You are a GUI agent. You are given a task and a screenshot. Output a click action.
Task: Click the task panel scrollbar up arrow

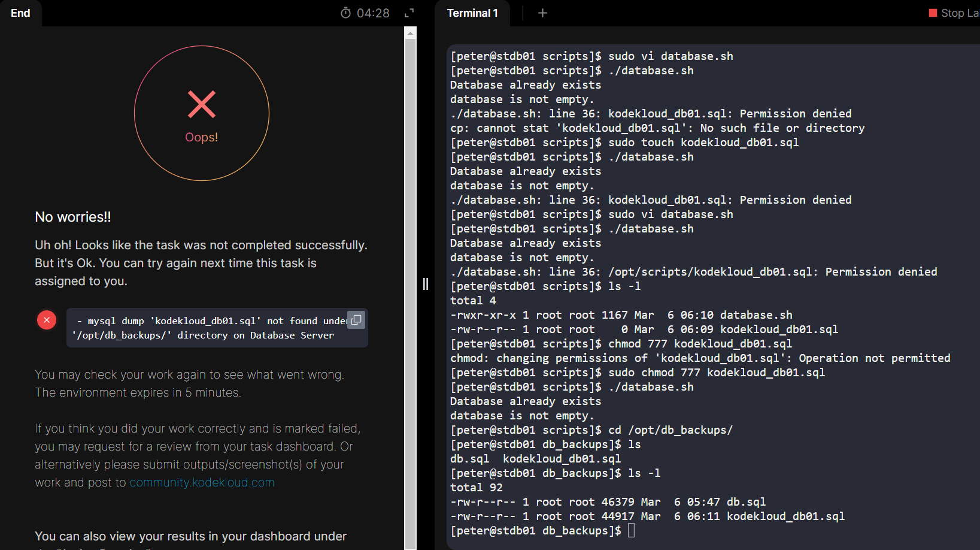tap(410, 34)
